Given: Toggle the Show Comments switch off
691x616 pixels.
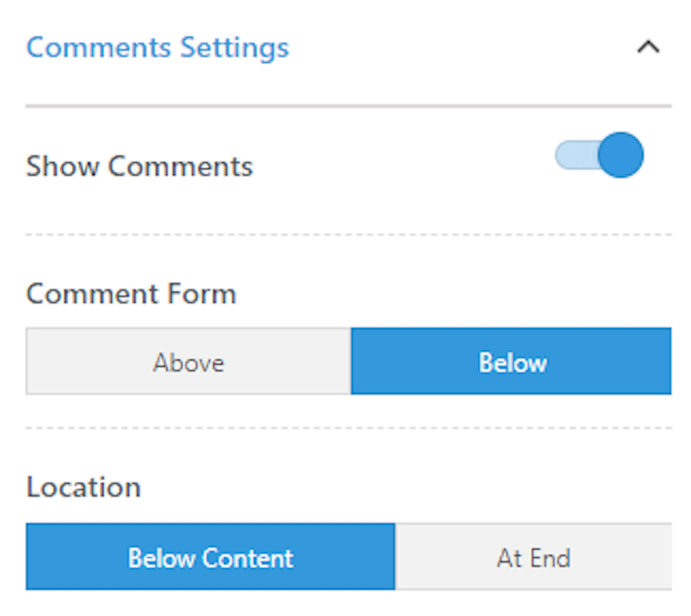Looking at the screenshot, I should pyautogui.click(x=599, y=155).
